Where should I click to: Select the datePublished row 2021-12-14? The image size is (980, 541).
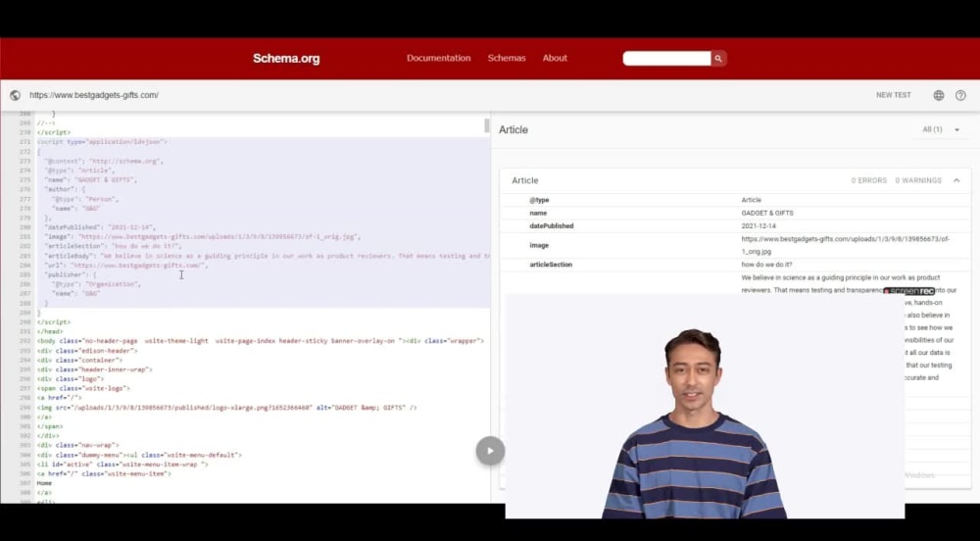point(736,225)
